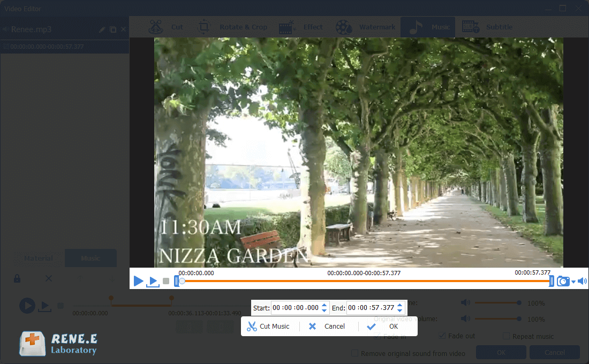Image resolution: width=589 pixels, height=364 pixels.
Task: Mute the preview with the speaker icon
Action: [582, 281]
